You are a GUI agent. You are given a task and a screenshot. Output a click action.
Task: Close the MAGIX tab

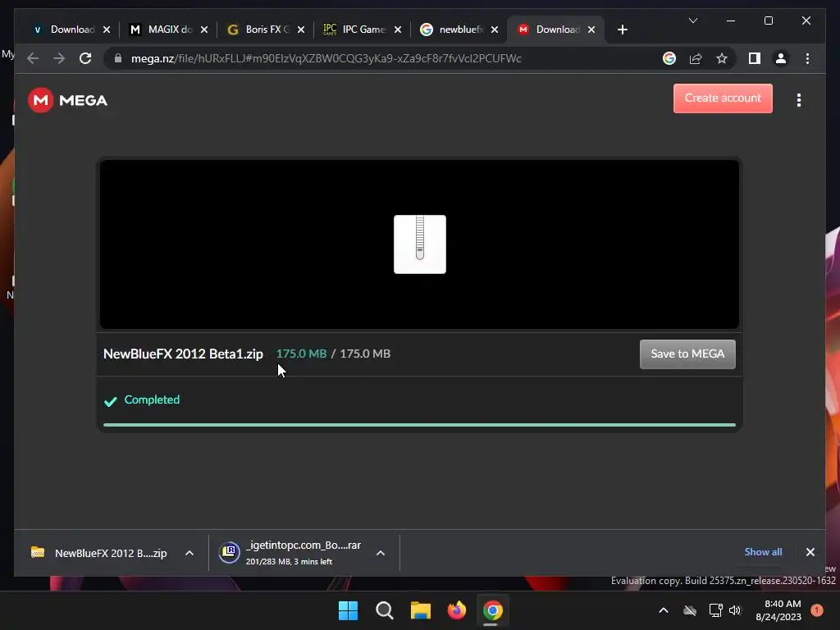click(x=204, y=30)
